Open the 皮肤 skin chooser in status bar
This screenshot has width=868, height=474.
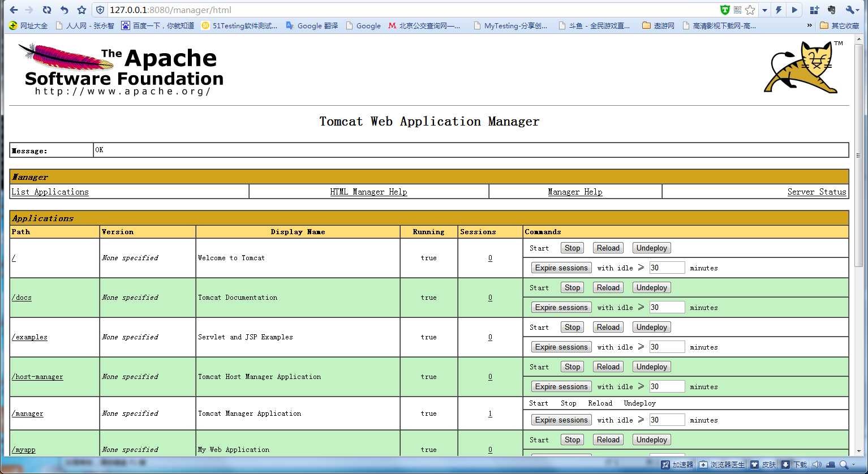[763, 464]
